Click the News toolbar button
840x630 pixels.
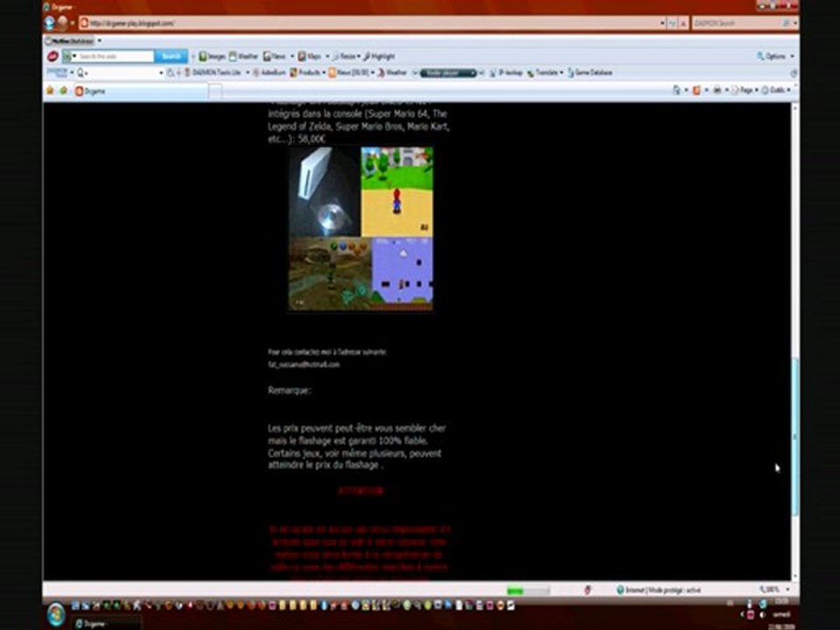(275, 56)
